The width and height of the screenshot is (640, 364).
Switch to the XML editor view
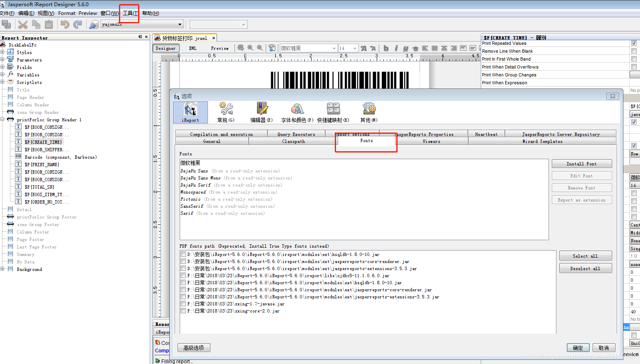click(193, 48)
